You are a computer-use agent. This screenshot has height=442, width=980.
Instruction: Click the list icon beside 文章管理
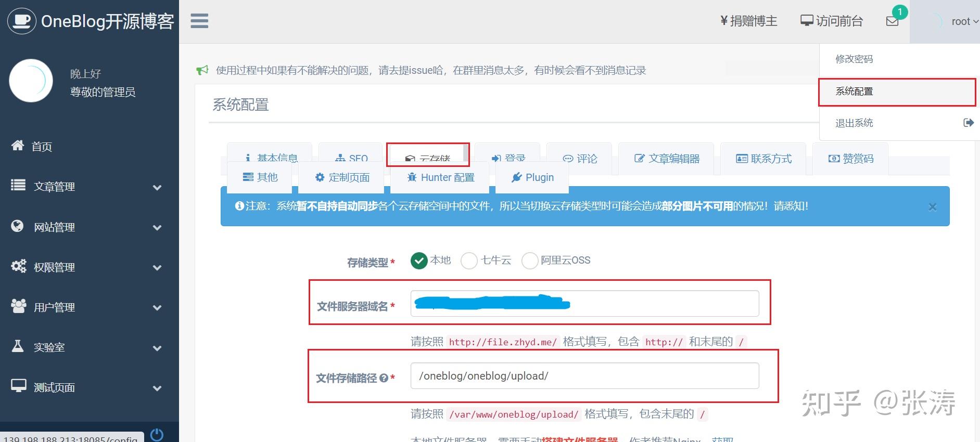pyautogui.click(x=18, y=185)
